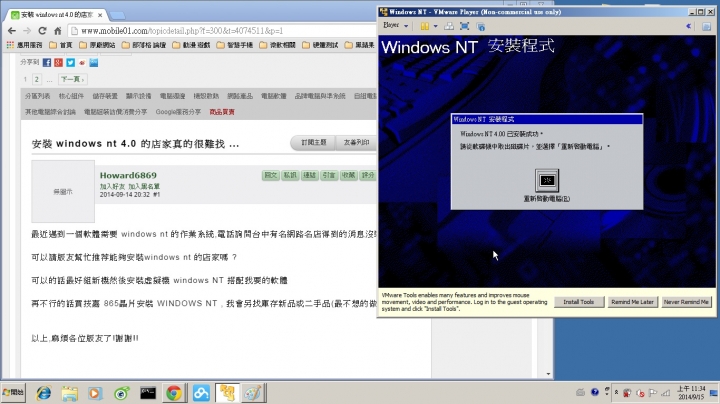This screenshot has width=720, height=404.
Task: Share the post to Twitter
Action: (70, 62)
